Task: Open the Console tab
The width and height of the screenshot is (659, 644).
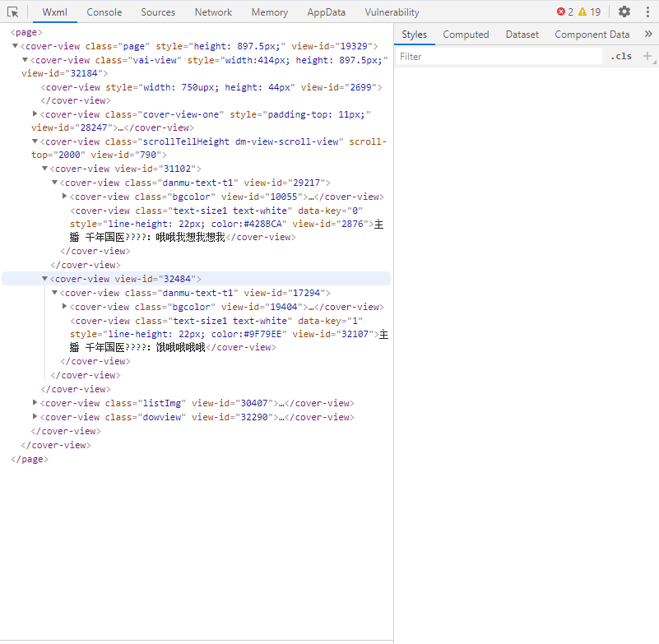Action: (104, 12)
